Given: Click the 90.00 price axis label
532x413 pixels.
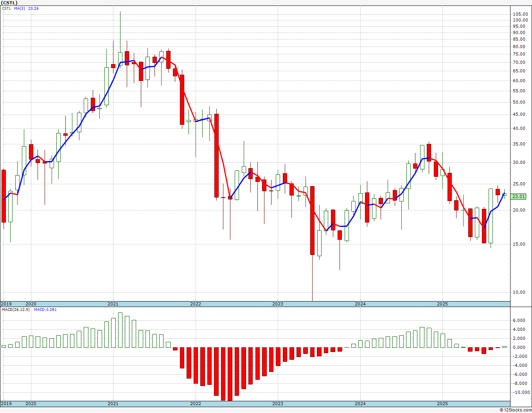Looking at the screenshot, I should click(x=519, y=33).
